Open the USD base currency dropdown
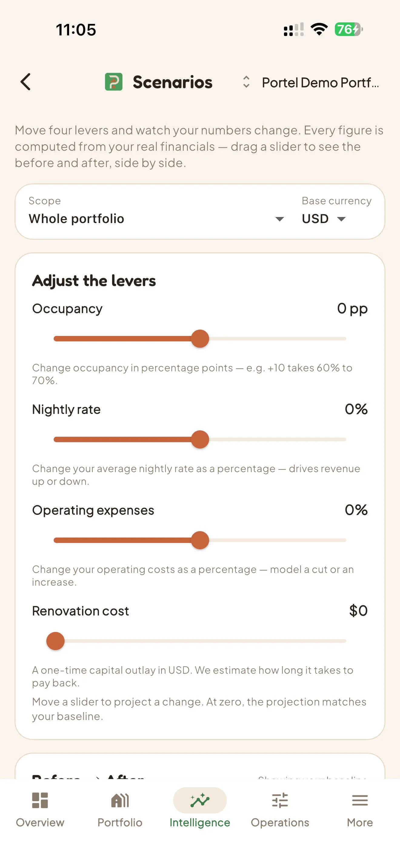 pos(324,219)
